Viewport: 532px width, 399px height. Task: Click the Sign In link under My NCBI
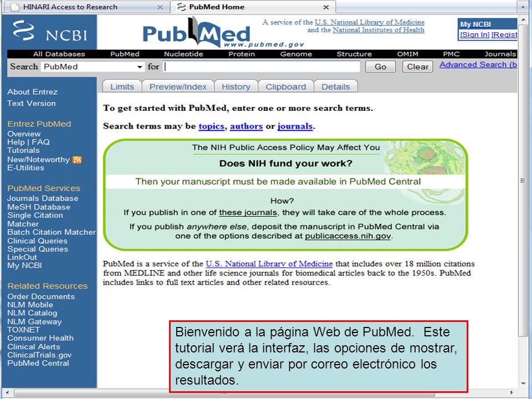pyautogui.click(x=475, y=34)
